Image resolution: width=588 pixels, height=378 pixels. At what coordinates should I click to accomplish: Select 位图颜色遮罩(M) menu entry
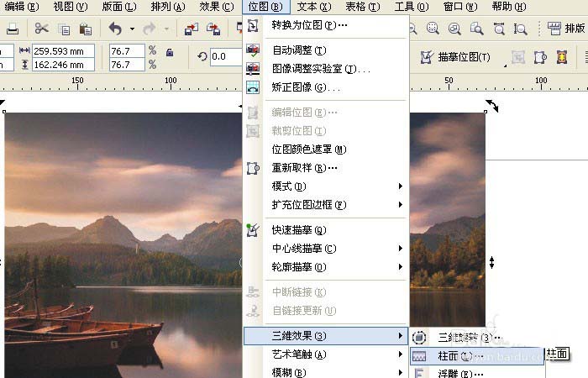click(326, 150)
